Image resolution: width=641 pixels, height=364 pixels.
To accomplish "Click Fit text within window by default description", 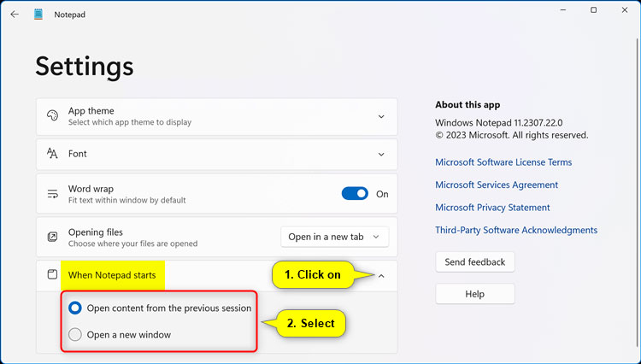I will click(x=126, y=200).
